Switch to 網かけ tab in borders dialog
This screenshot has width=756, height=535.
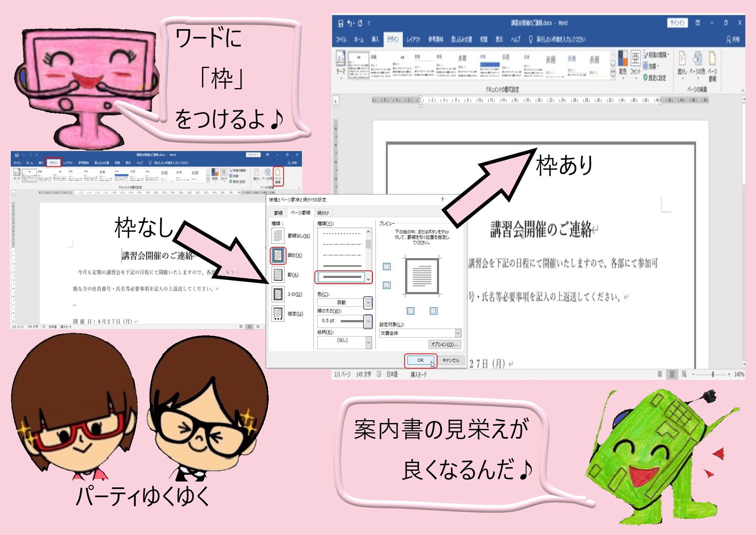[323, 213]
